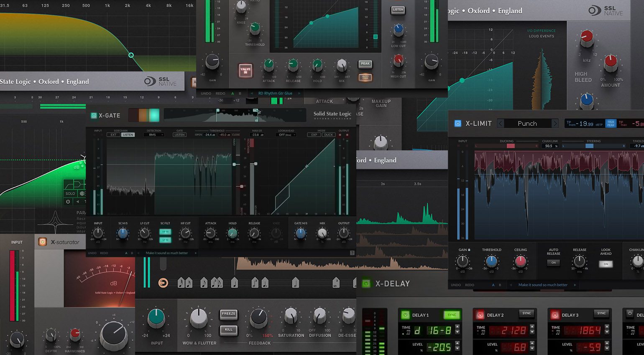Click REDO in X-LIMIT

pos(470,285)
